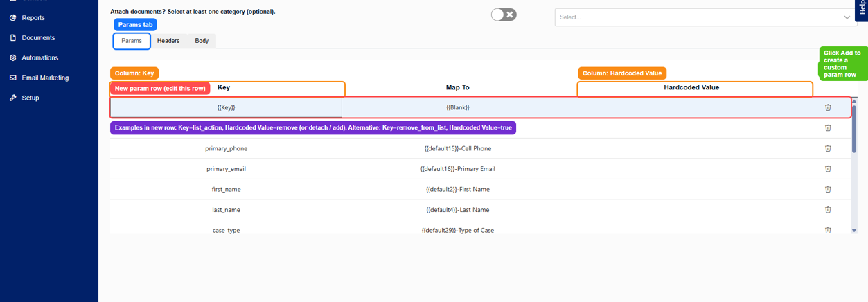Open Documents in the sidebar
This screenshot has height=302, width=868.
37,38
